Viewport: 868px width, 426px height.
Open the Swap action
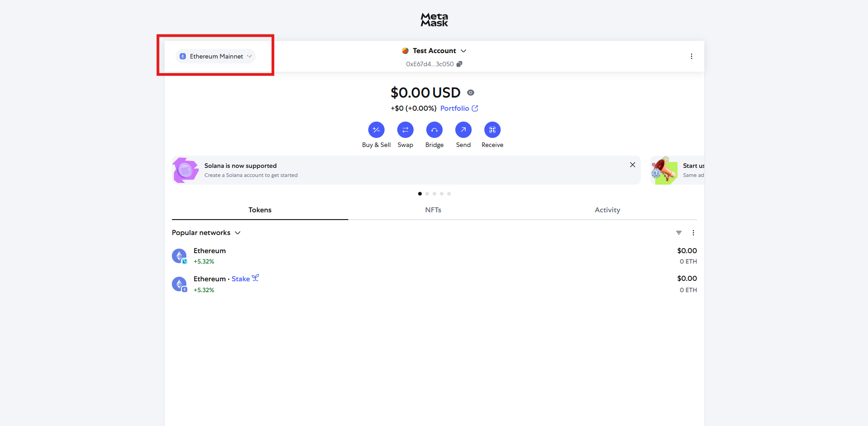click(x=405, y=130)
